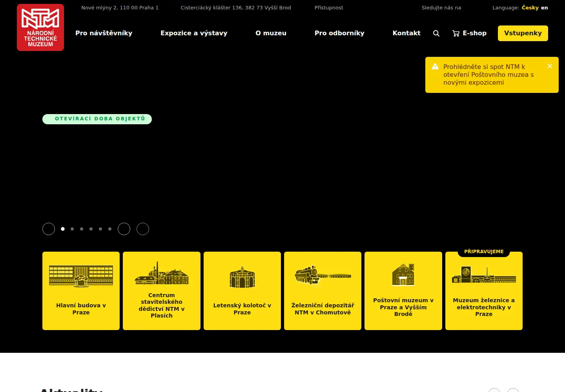Open the Expozice a výstavy menu
Screen dimensions: 565x392
tap(194, 33)
